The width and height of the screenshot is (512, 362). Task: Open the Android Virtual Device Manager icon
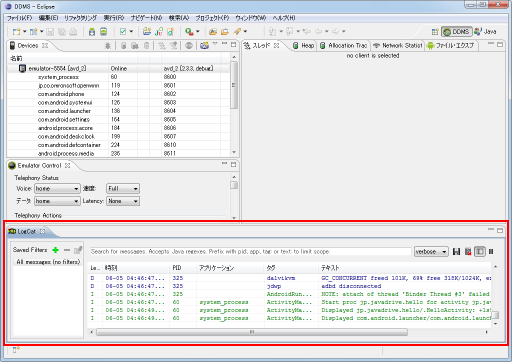pos(104,32)
